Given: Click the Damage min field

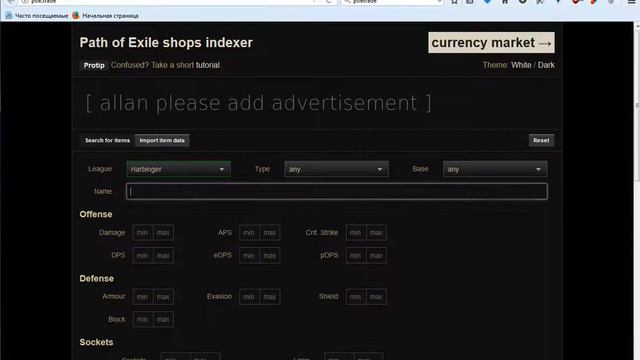Looking at the screenshot, I should (x=143, y=233).
